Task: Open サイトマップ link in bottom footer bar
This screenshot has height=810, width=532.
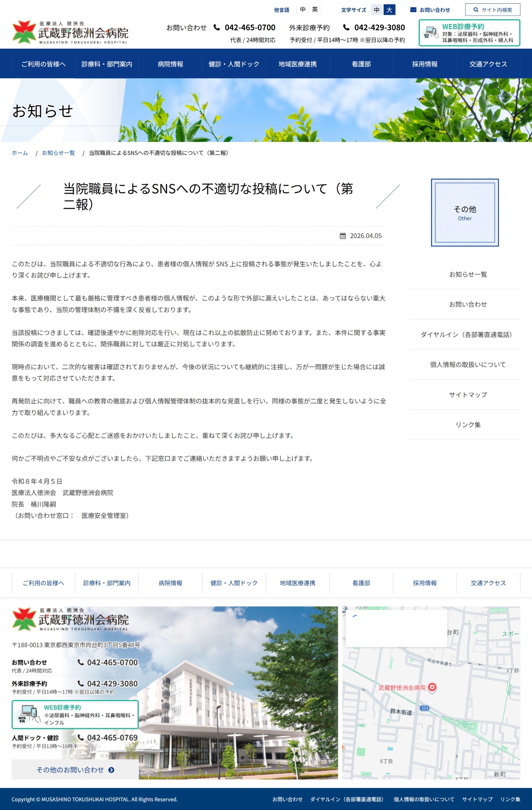Action: (x=477, y=799)
